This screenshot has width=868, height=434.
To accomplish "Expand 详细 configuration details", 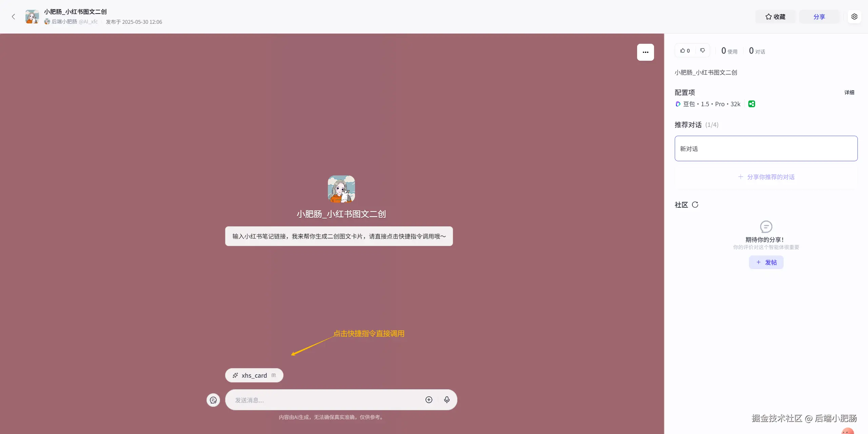I will (x=849, y=92).
